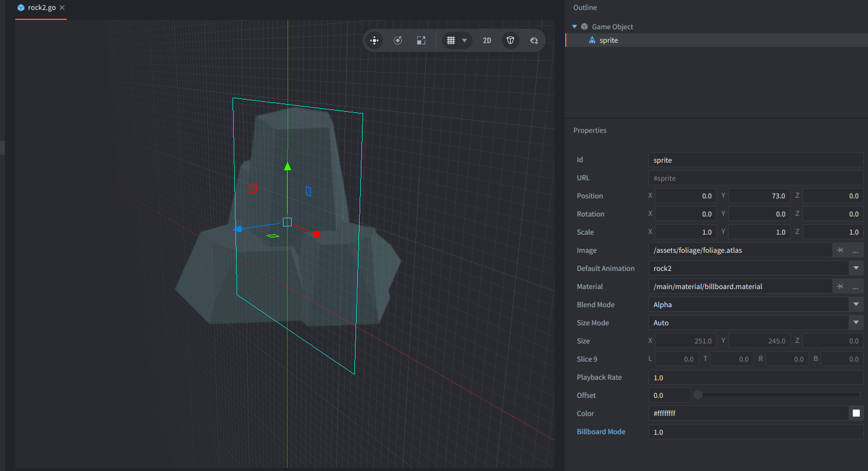Click the Position Y input field
Viewport: 868px width, 471px height.
(x=758, y=196)
